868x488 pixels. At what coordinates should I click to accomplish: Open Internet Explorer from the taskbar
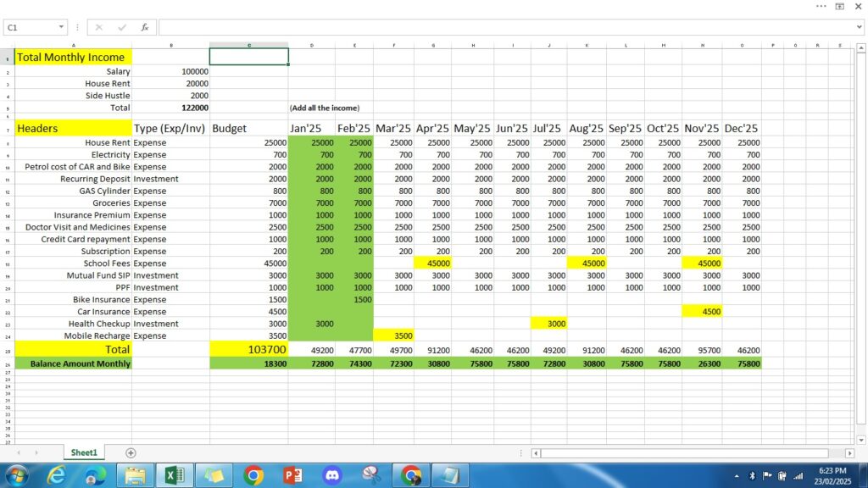point(57,475)
